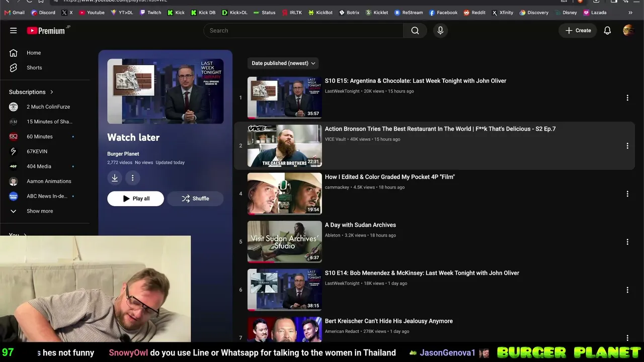Open more options for Pocket 4P Film video
644x362 pixels.
(627, 194)
